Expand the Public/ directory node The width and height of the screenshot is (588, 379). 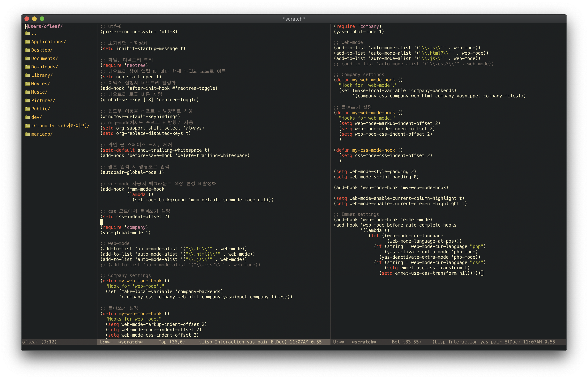[40, 109]
